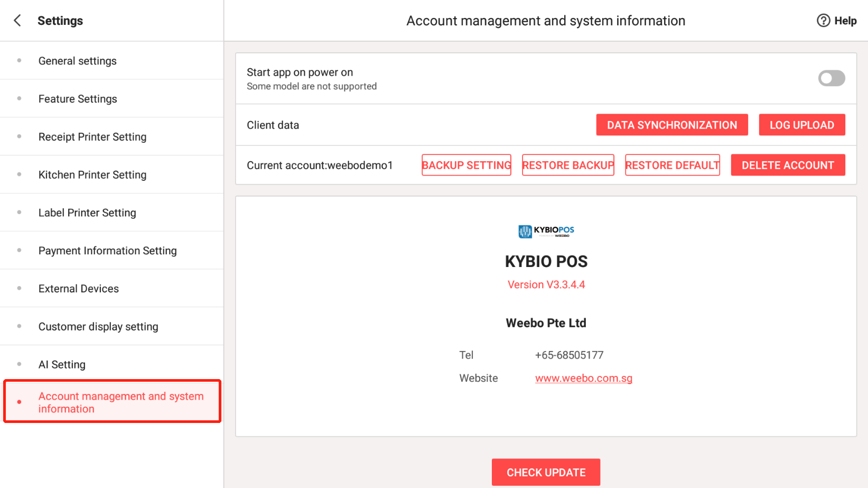The image size is (868, 488).
Task: Click the Settings header title
Action: coord(60,21)
